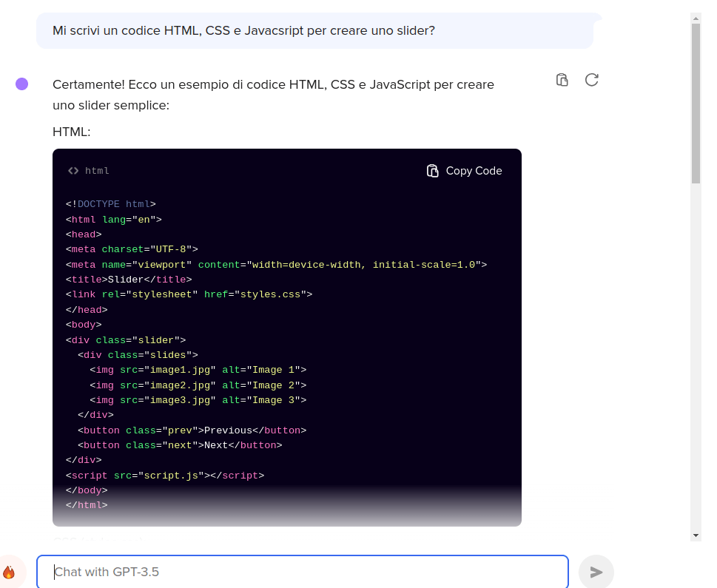717x588 pixels.
Task: Click the line with link rel="stylesheet"
Action: click(189, 294)
